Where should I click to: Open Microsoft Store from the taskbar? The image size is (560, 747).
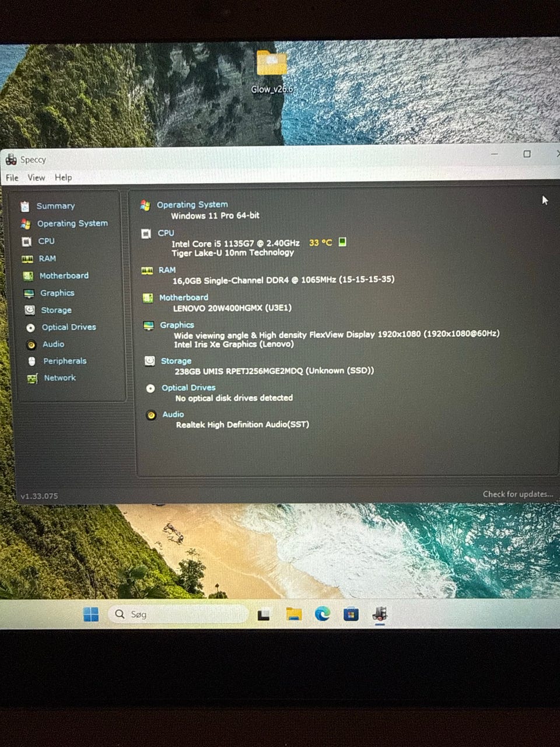(351, 614)
